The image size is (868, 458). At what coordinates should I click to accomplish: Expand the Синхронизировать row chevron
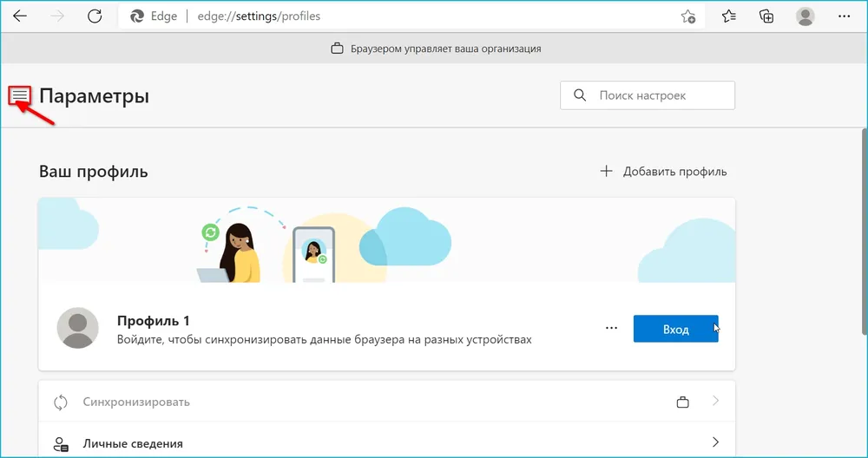click(716, 402)
